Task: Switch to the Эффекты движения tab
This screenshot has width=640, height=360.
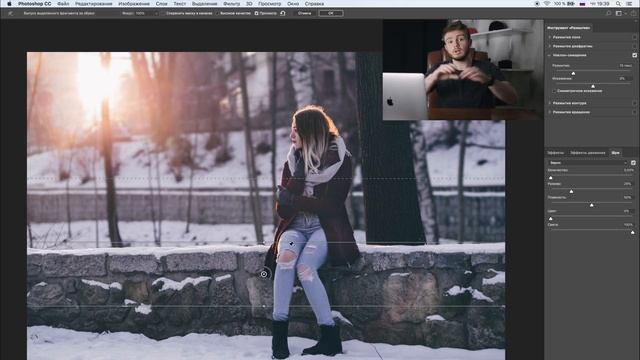Action: coord(587,153)
